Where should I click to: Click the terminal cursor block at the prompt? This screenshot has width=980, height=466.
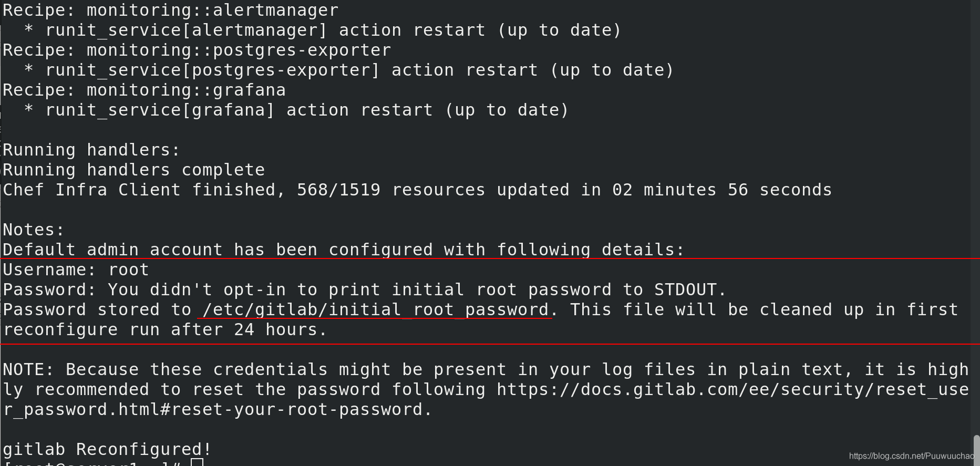pyautogui.click(x=197, y=462)
